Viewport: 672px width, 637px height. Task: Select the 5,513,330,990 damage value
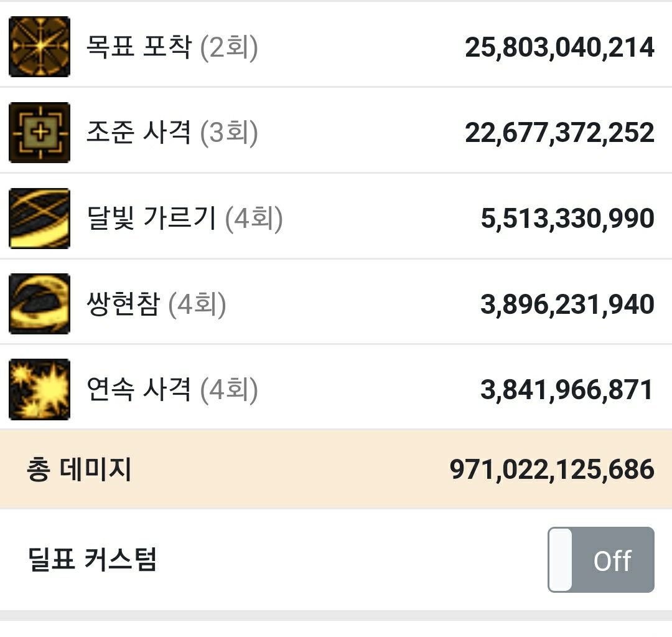(567, 219)
